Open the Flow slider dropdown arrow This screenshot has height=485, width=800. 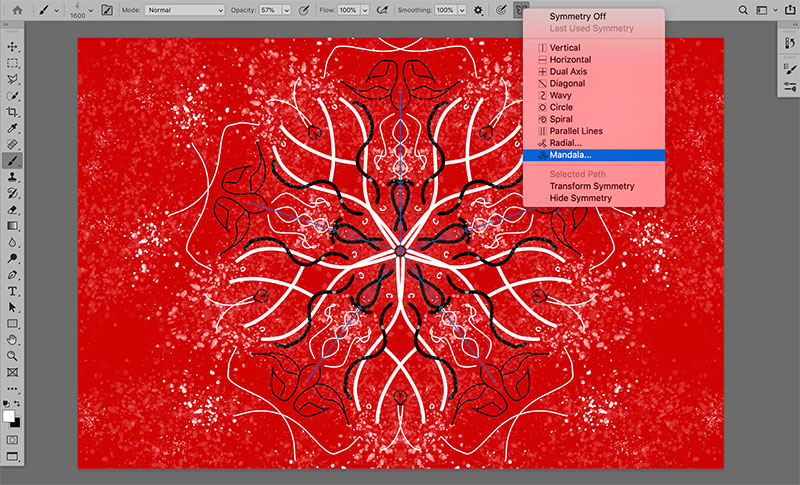click(x=365, y=10)
